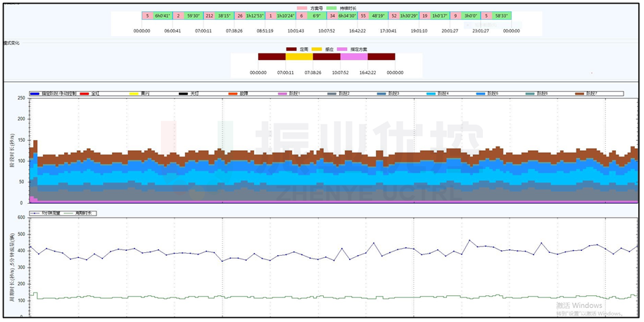This screenshot has height=322, width=644.
Task: Click the 阶段2 gray legend icon
Action: tap(332, 94)
